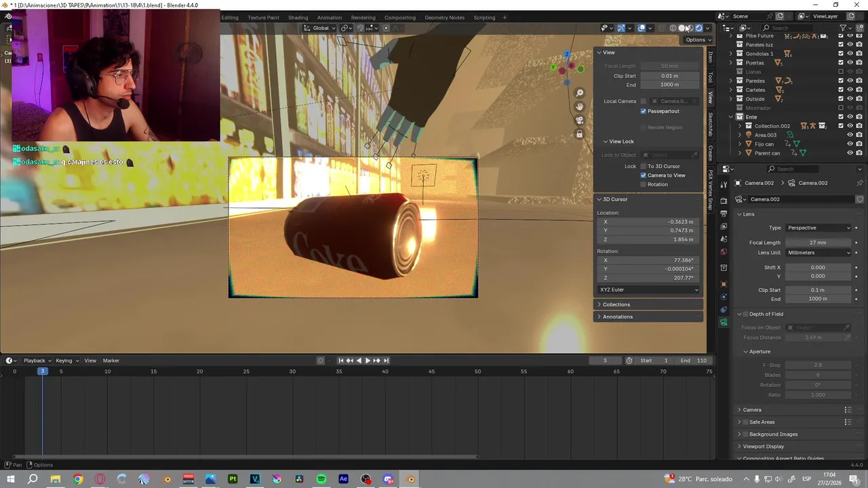This screenshot has height=488, width=868.
Task: Switch to Rendered viewport shading
Action: pyautogui.click(x=699, y=28)
